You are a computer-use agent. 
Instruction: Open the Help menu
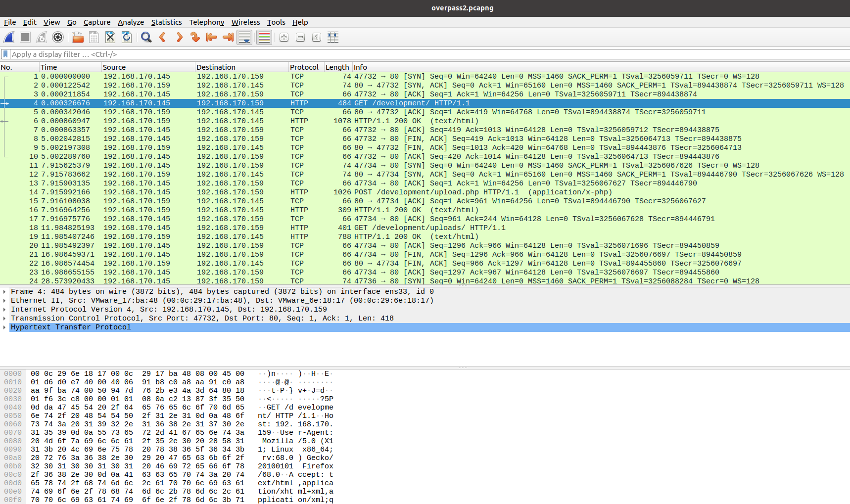[300, 22]
